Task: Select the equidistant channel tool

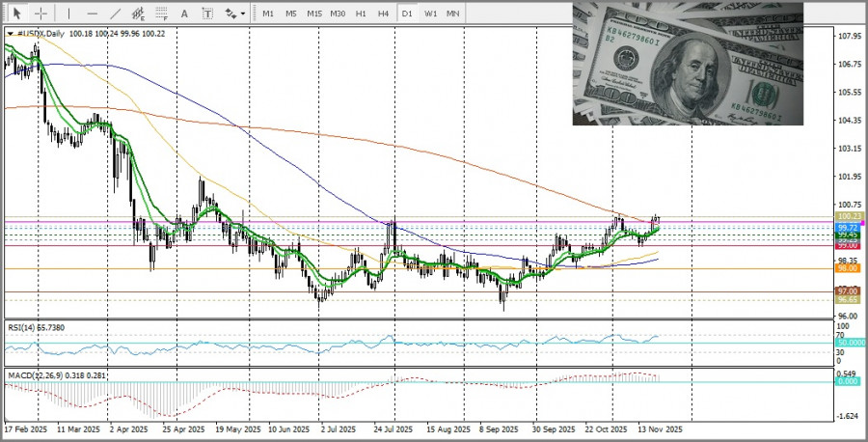Action: point(138,14)
